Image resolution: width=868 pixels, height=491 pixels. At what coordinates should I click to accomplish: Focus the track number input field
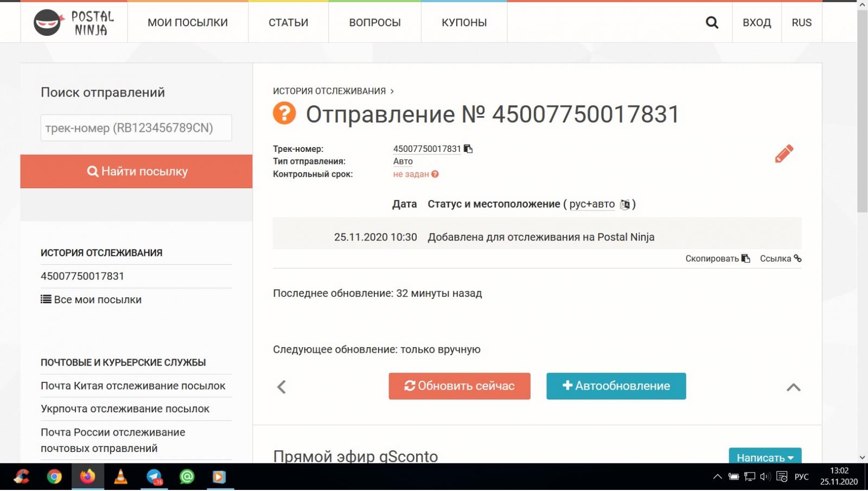136,128
